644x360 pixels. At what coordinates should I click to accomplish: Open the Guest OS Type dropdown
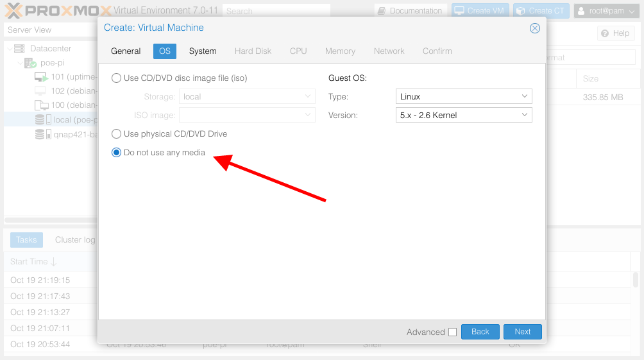(464, 97)
